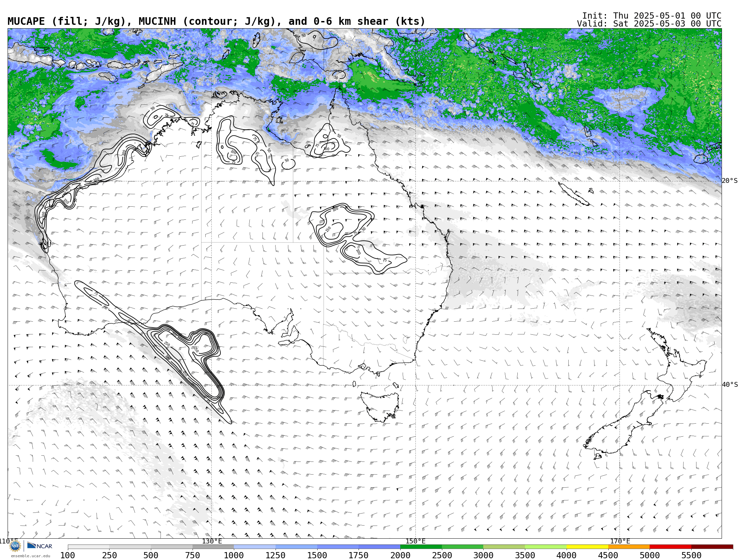
Task: Click the colorbar label 1750
Action: coord(359,556)
